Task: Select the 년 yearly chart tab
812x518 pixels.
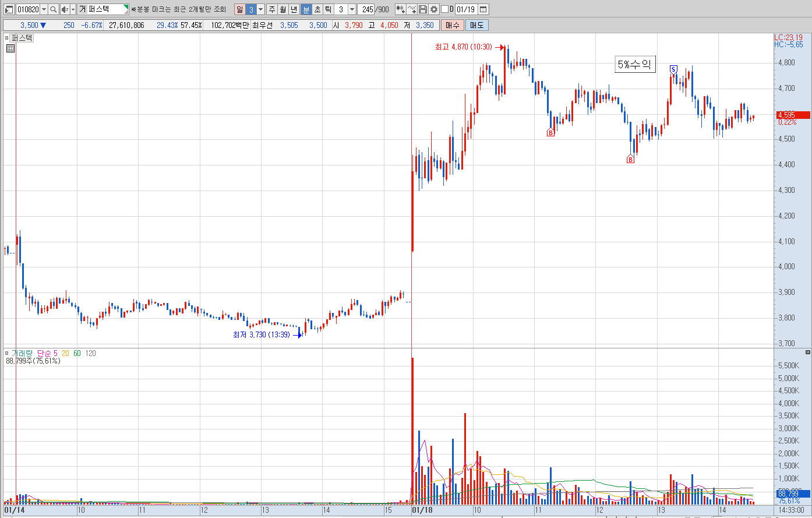Action: 294,9
